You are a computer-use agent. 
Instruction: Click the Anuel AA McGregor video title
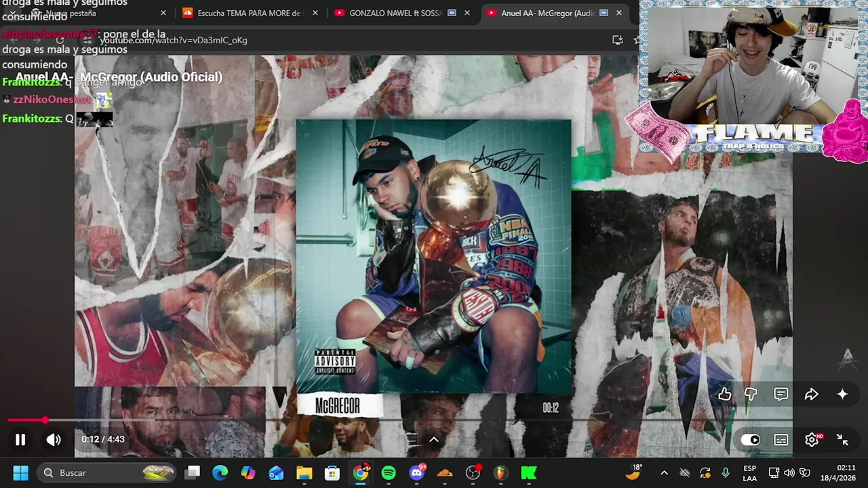click(x=119, y=77)
